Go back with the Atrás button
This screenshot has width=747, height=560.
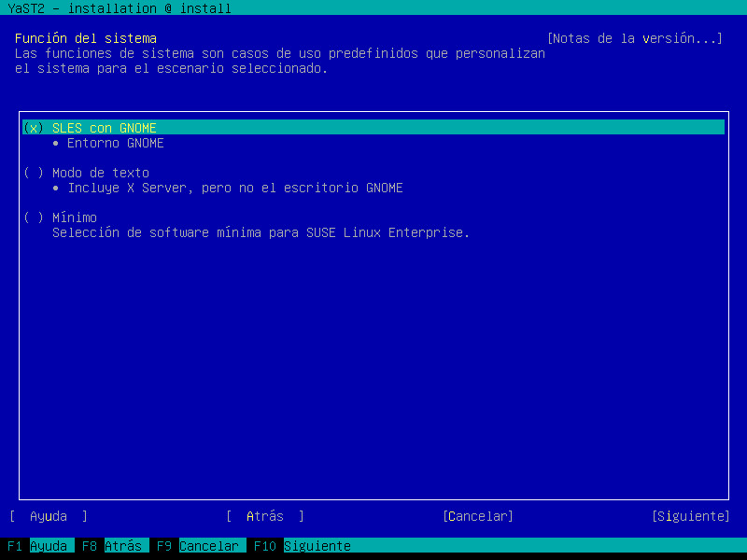[x=265, y=516]
